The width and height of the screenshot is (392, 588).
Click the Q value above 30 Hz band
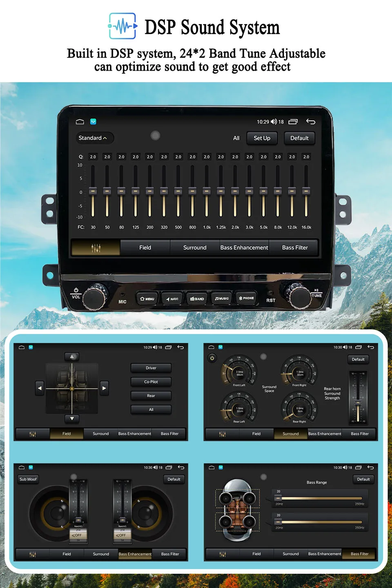pyautogui.click(x=93, y=157)
